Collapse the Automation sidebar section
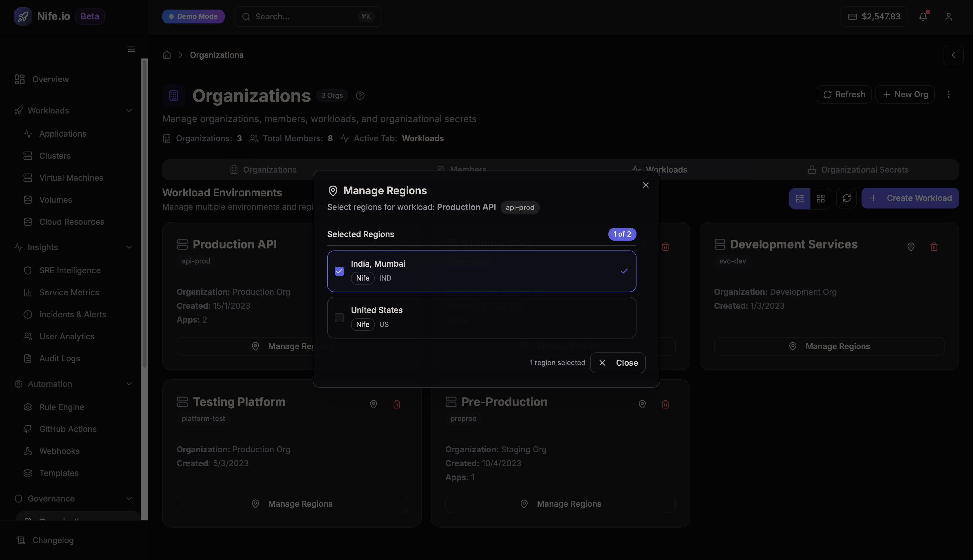This screenshot has width=973, height=560. (x=129, y=384)
